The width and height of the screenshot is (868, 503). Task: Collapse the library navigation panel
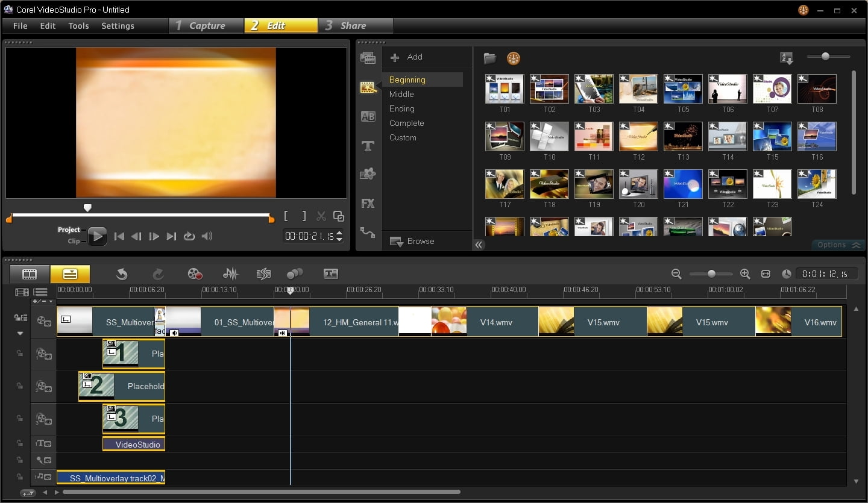[x=479, y=245]
